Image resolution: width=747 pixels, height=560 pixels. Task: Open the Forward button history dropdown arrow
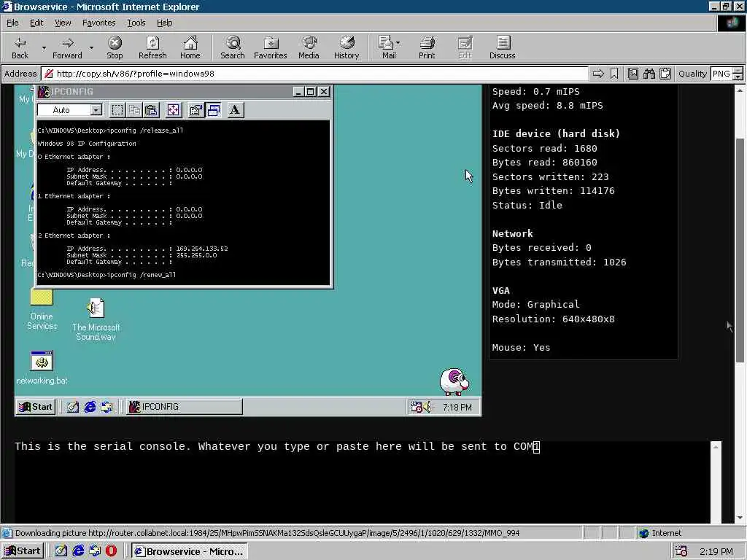pyautogui.click(x=91, y=47)
